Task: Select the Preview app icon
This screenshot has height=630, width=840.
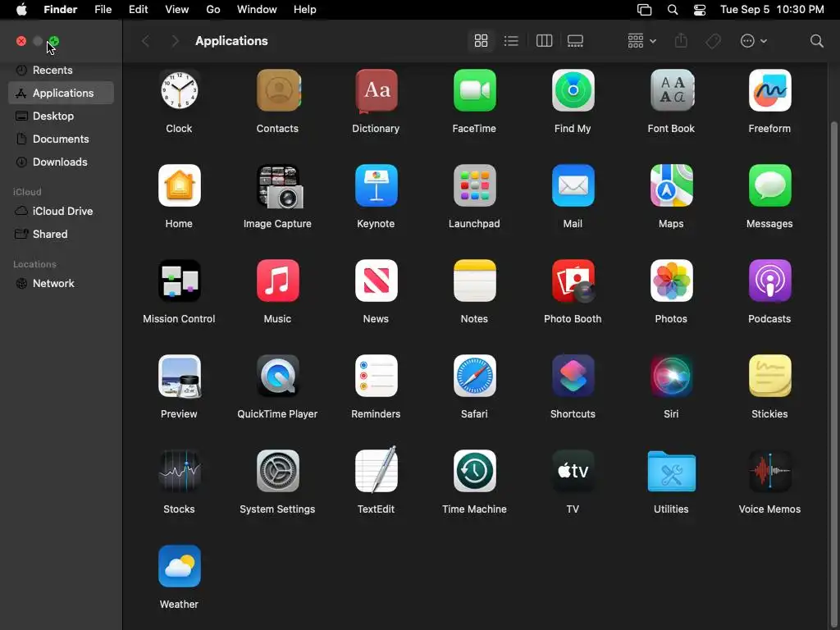Action: pyautogui.click(x=180, y=376)
